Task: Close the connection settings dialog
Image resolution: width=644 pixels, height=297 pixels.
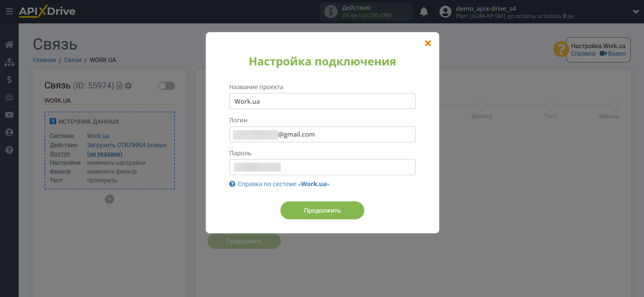Action: point(428,43)
